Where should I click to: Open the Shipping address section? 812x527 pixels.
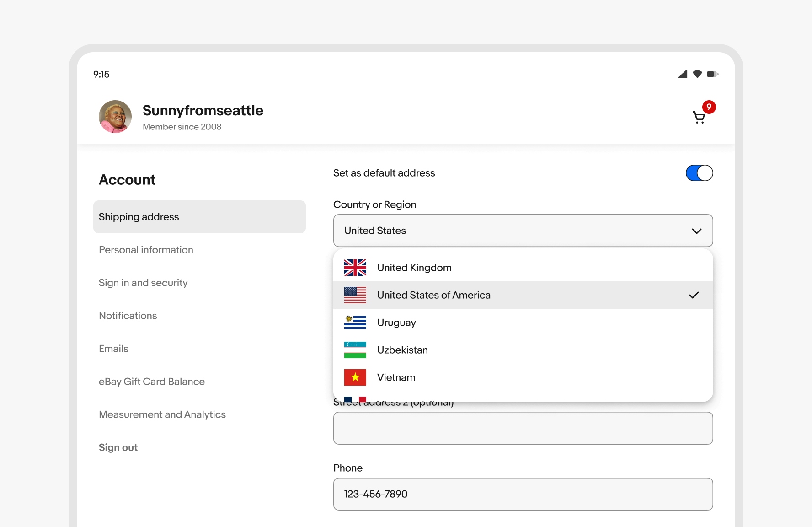coord(199,217)
